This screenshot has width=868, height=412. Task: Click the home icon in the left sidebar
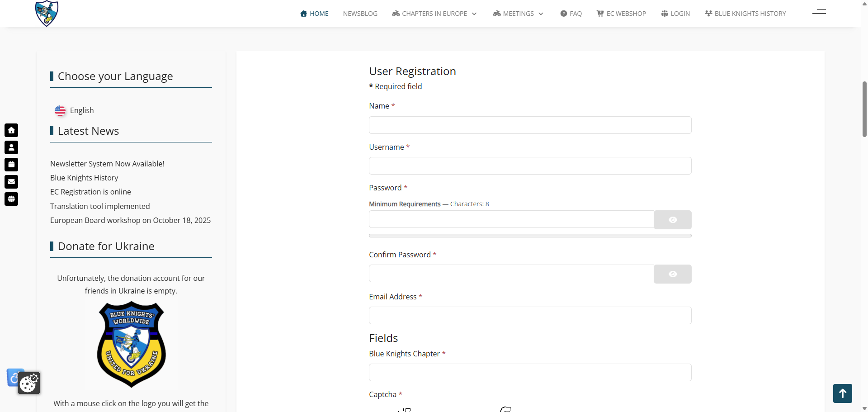[x=11, y=130]
